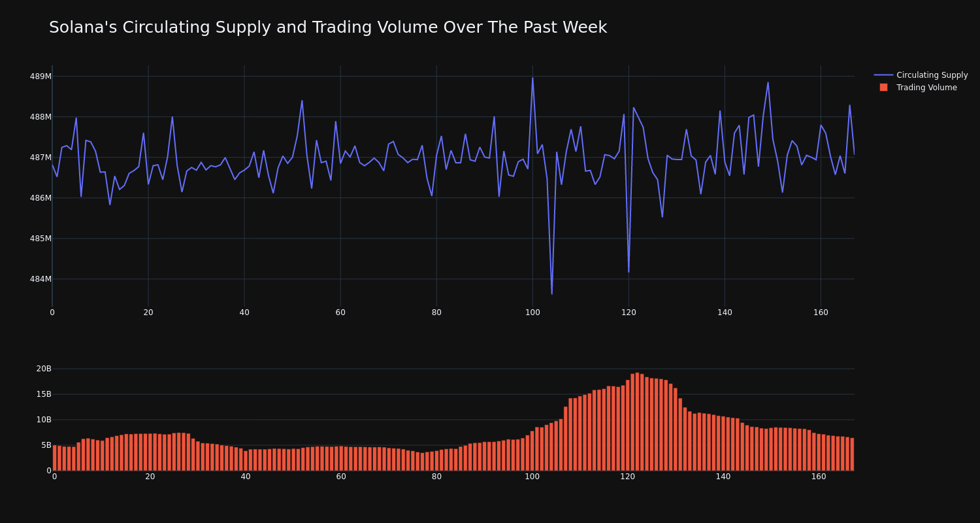Click the 488M y-axis label
This screenshot has width=980, height=523.
[41, 117]
